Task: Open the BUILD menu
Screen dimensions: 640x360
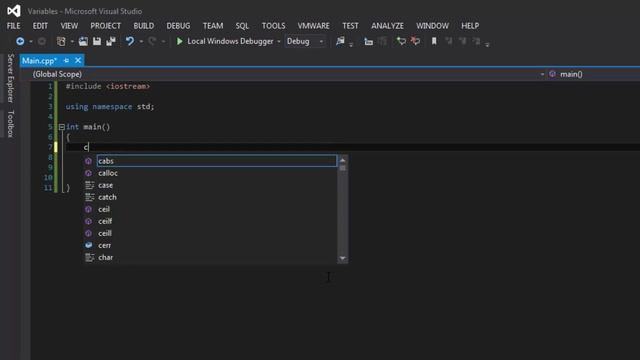Action: [x=144, y=26]
